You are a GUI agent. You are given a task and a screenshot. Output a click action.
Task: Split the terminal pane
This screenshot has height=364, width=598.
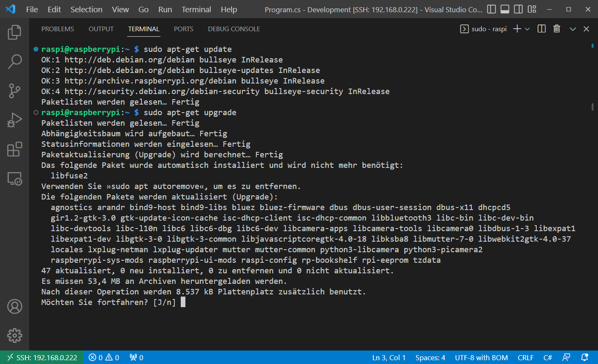tap(541, 29)
